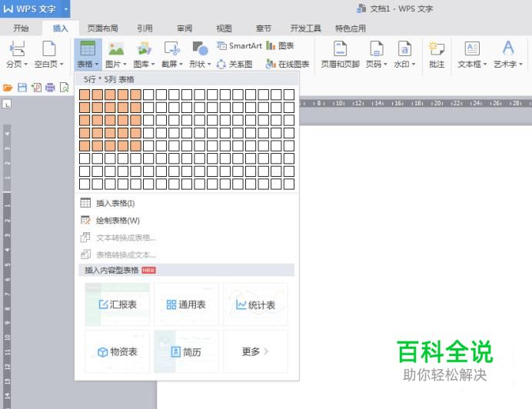Image resolution: width=532 pixels, height=409 pixels.
Task: Expand the 分页 dropdown arrow
Action: click(x=26, y=64)
